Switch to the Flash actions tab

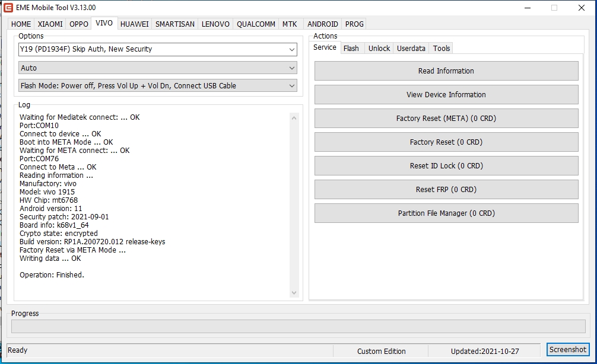(x=351, y=48)
